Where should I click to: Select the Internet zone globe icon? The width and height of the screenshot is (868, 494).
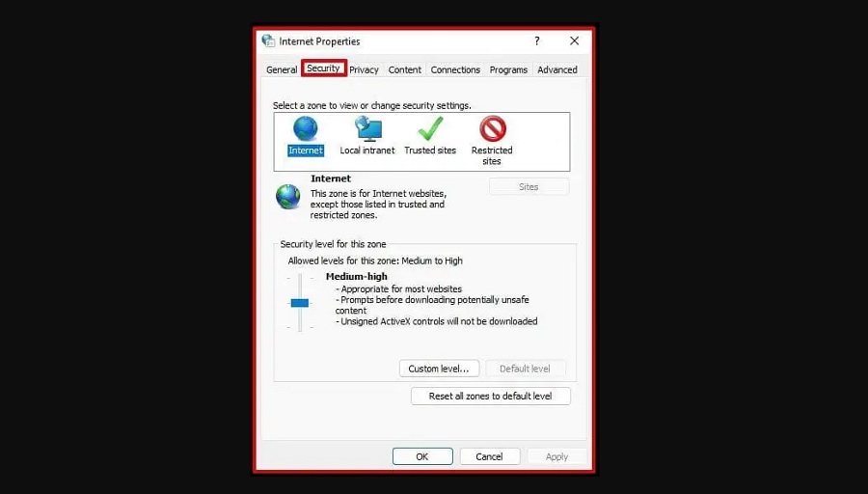click(305, 128)
